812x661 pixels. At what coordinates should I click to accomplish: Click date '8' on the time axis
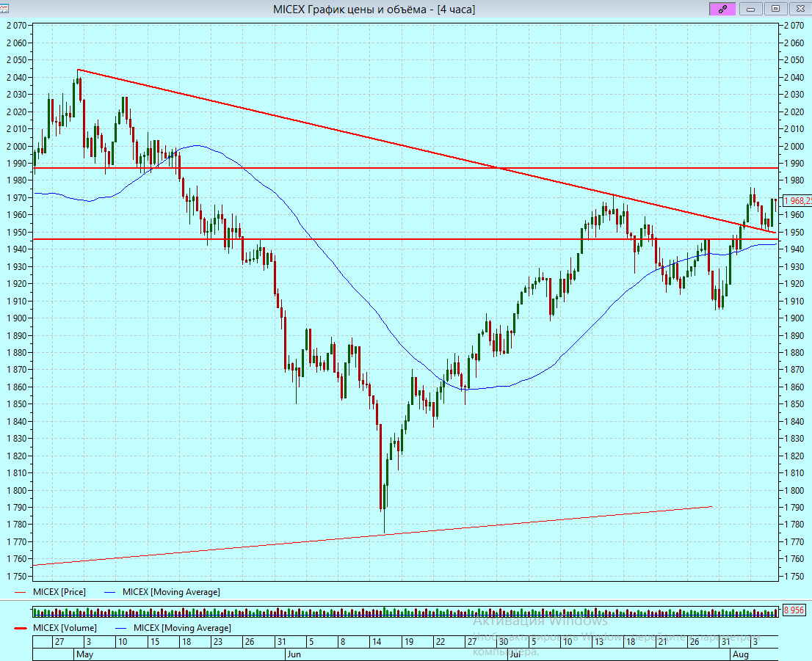point(343,642)
